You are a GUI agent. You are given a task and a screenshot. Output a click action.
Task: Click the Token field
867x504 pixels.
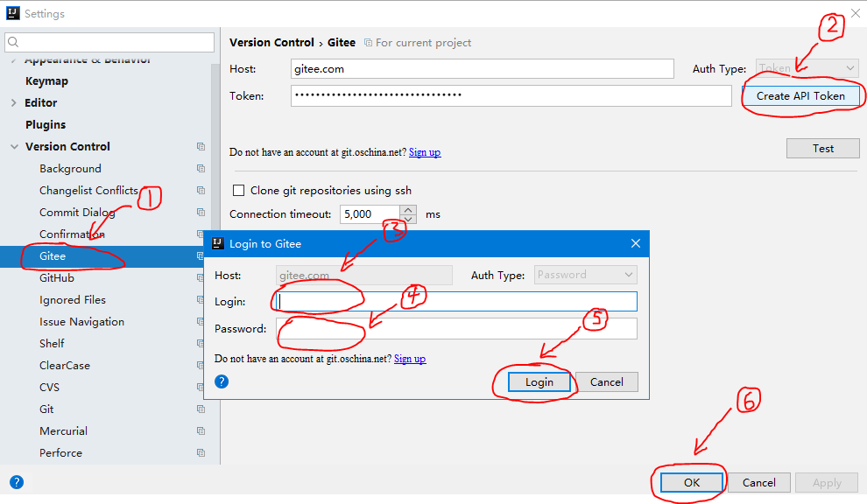tap(511, 95)
